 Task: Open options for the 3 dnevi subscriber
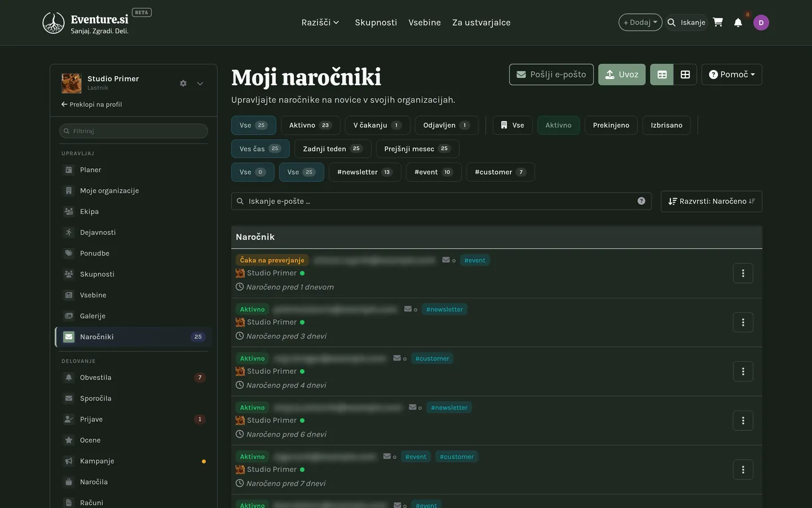[743, 322]
